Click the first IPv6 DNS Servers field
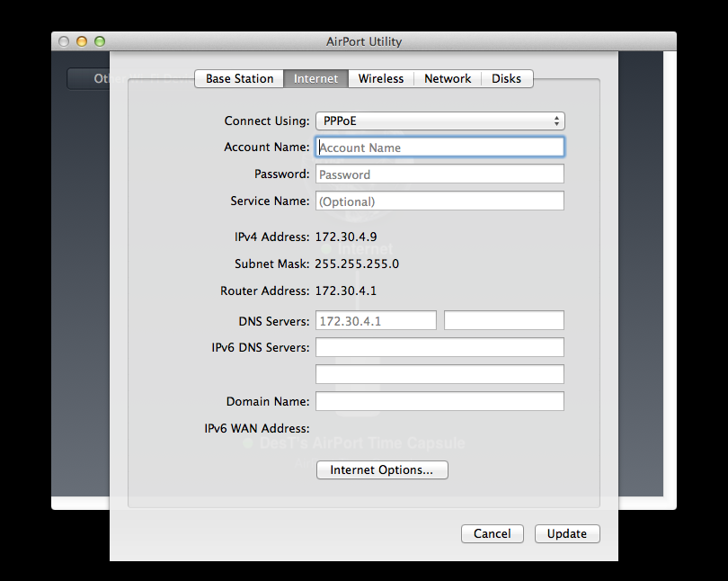Screen dimensions: 728x581 439,347
